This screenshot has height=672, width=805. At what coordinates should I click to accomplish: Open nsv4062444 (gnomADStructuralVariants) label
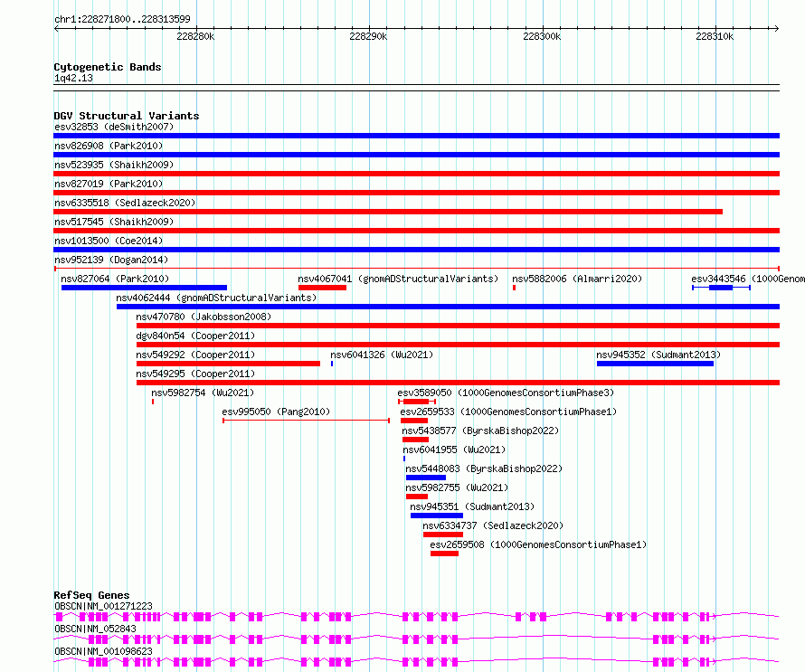click(216, 298)
